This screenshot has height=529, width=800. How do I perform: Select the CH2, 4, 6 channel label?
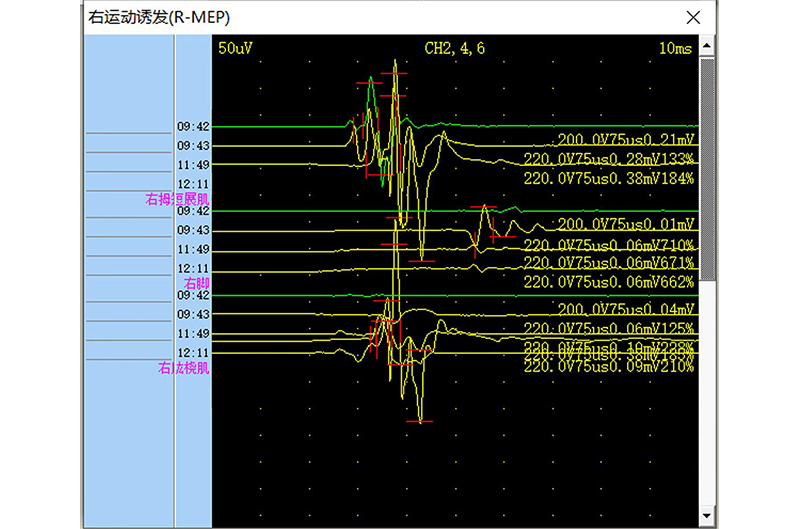(455, 48)
